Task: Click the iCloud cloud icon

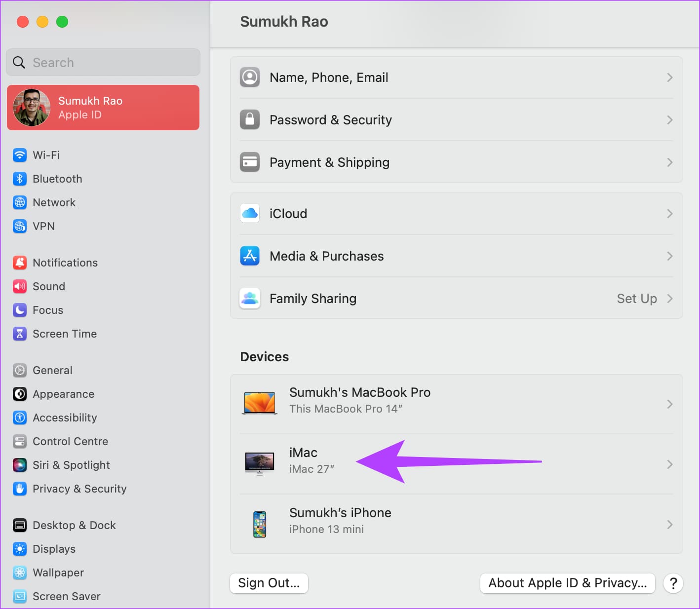Action: (x=250, y=214)
